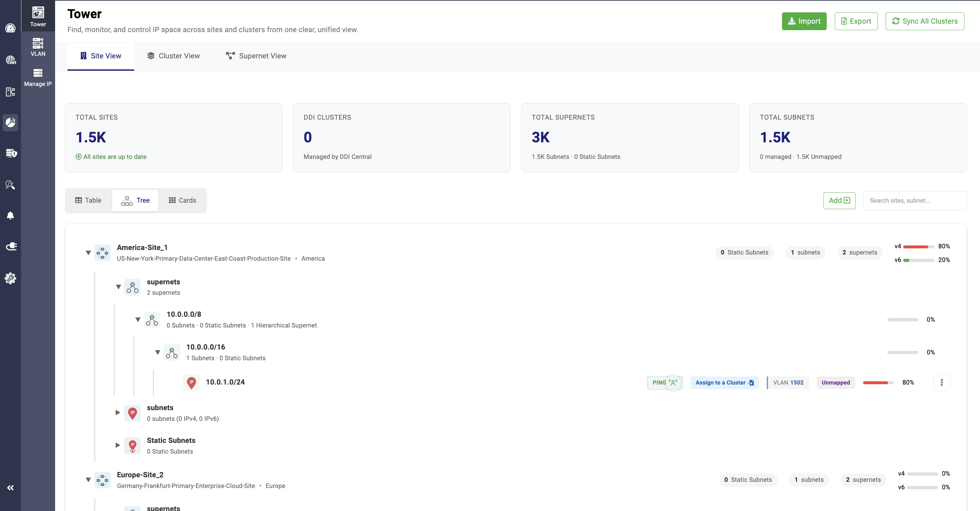The width and height of the screenshot is (980, 511).
Task: Click Assign to a Cluster link
Action: 724,382
